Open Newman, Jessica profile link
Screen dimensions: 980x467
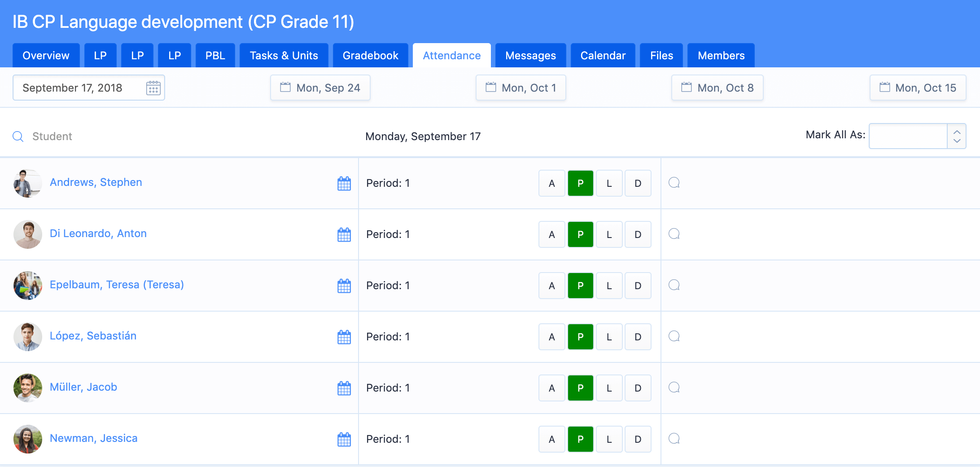tap(94, 438)
